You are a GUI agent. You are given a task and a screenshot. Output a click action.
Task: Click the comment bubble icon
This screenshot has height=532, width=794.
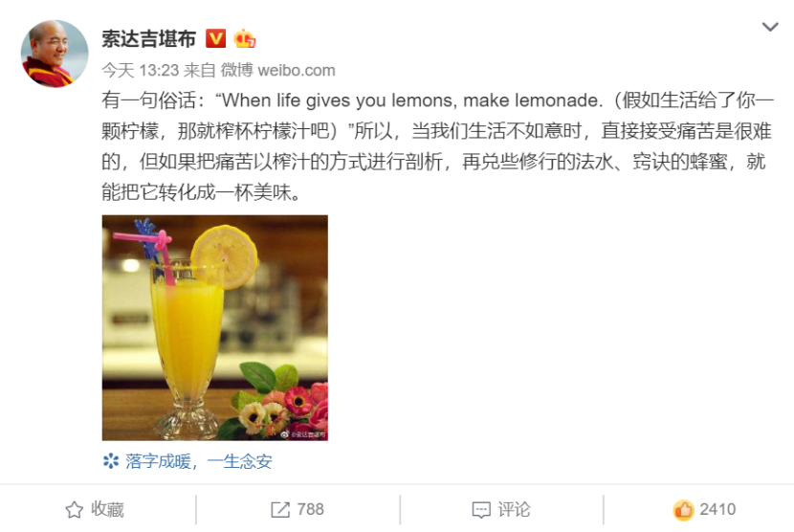point(481,510)
